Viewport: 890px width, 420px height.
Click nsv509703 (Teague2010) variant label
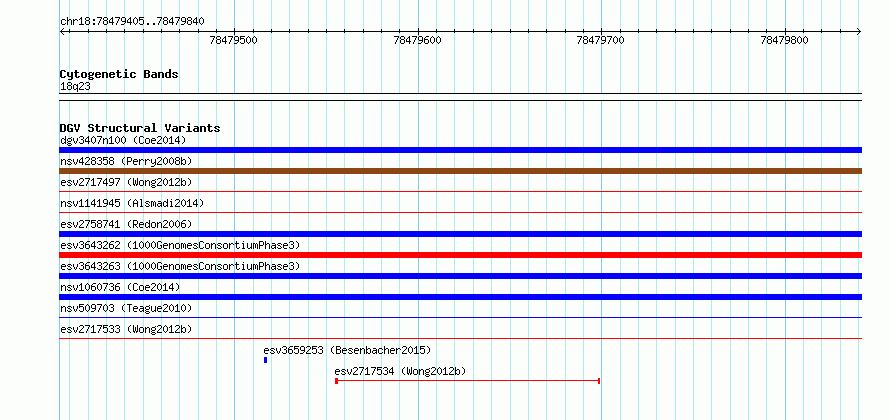(126, 308)
